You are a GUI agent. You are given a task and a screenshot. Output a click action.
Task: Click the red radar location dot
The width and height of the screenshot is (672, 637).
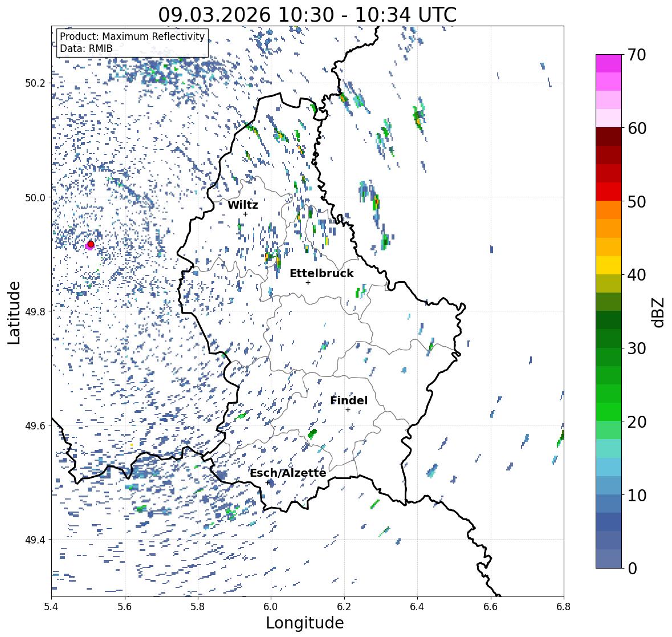[91, 244]
